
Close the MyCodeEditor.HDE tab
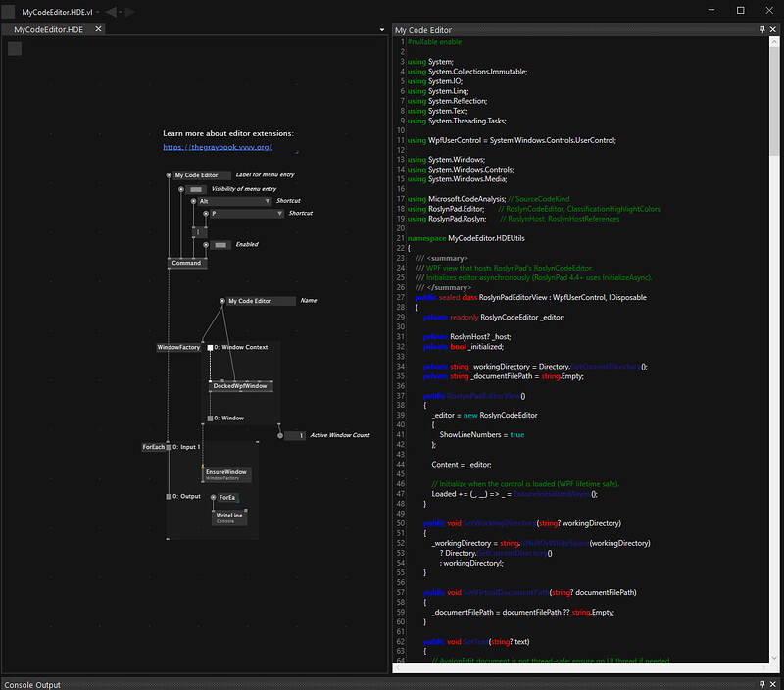coord(99,30)
